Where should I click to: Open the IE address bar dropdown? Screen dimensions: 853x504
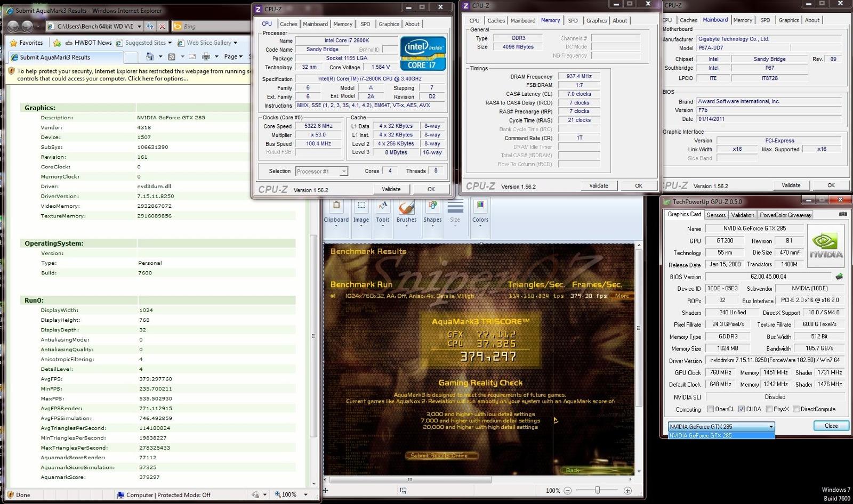pyautogui.click(x=139, y=26)
